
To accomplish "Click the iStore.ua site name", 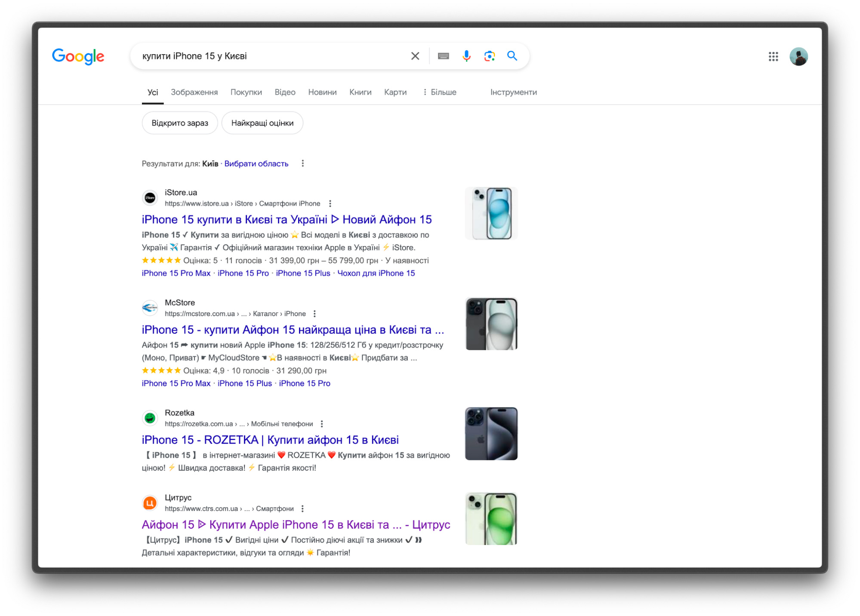I will (x=181, y=192).
